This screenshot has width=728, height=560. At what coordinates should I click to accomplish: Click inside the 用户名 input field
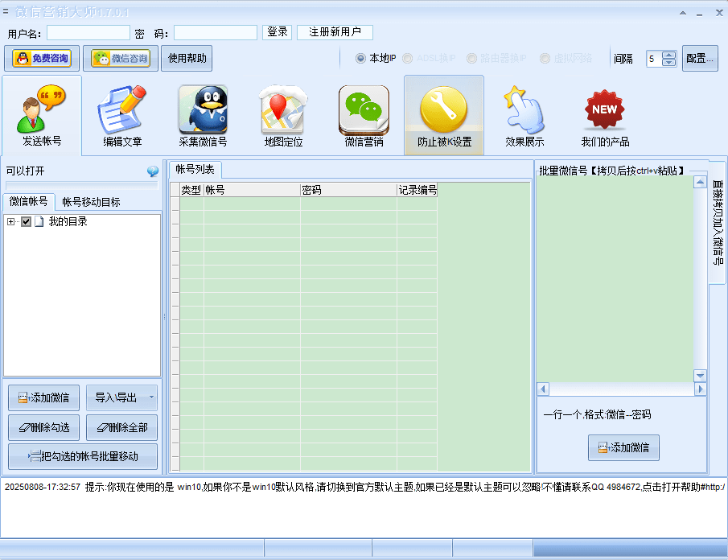tap(88, 32)
